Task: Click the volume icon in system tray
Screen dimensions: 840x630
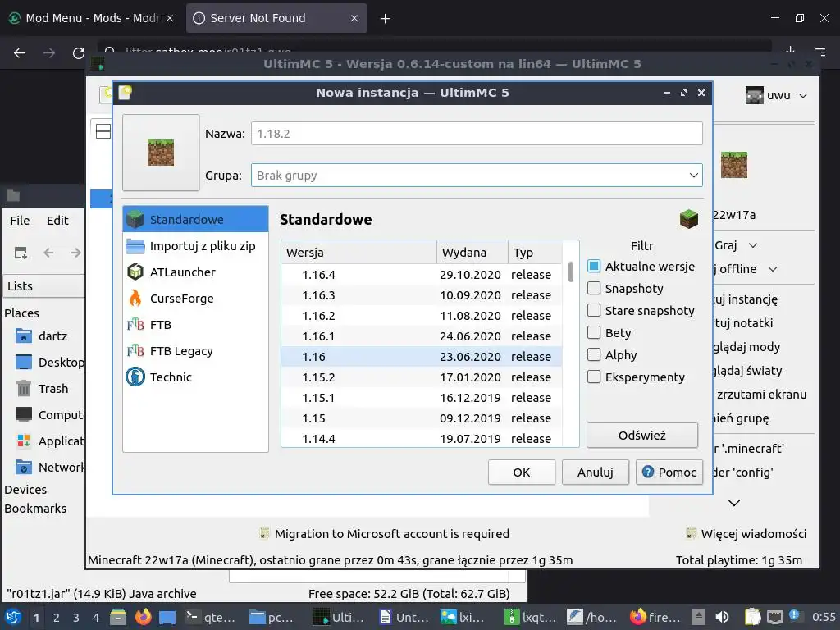Action: 723,617
